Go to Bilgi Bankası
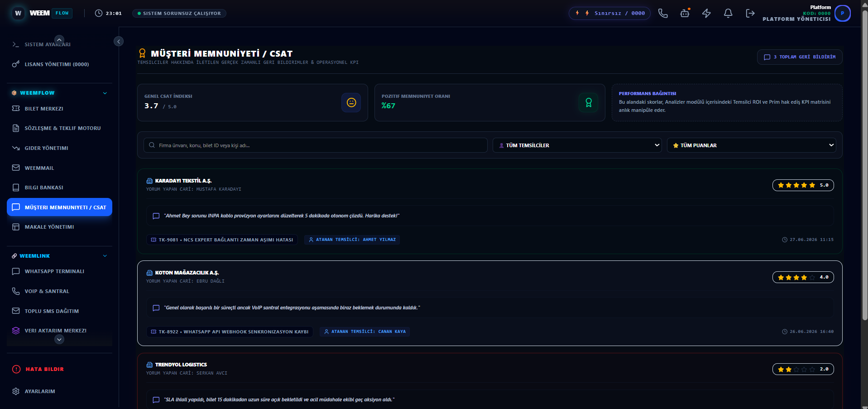The image size is (868, 409). coord(59,188)
